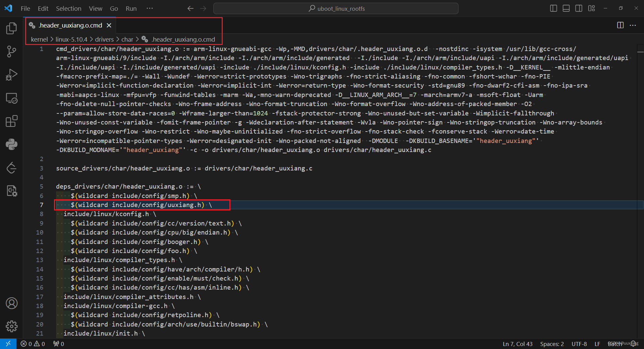
Task: Click UTF-8 encoding in status bar
Action: pyautogui.click(x=579, y=344)
